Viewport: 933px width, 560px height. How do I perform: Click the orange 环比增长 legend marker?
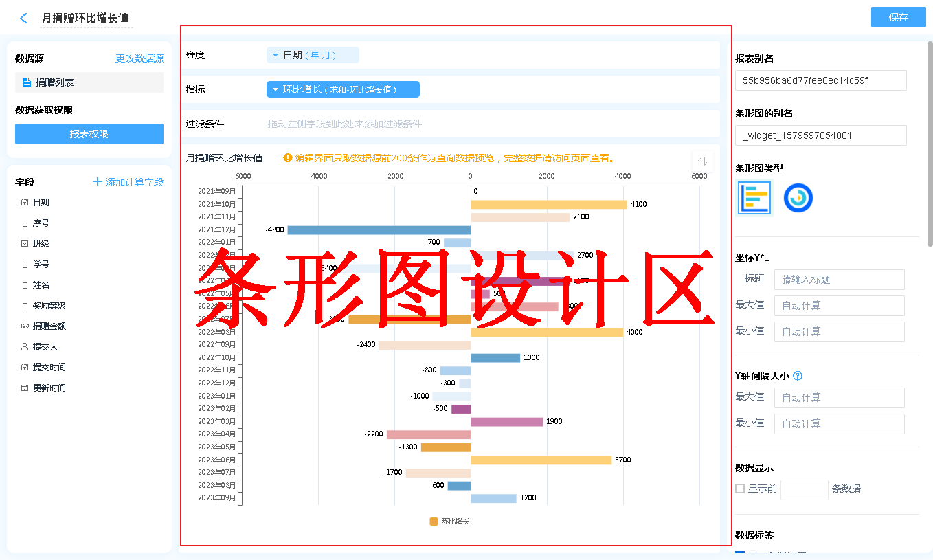[434, 522]
